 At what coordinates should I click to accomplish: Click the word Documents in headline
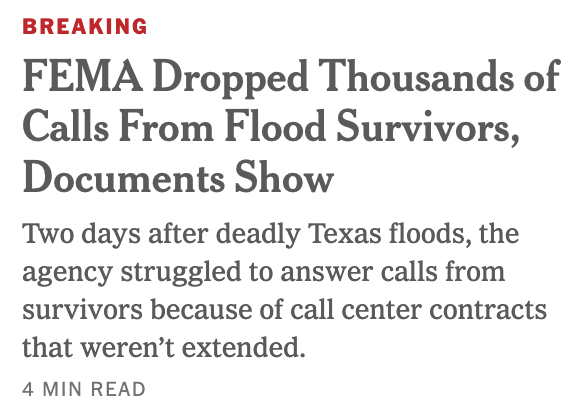124,177
